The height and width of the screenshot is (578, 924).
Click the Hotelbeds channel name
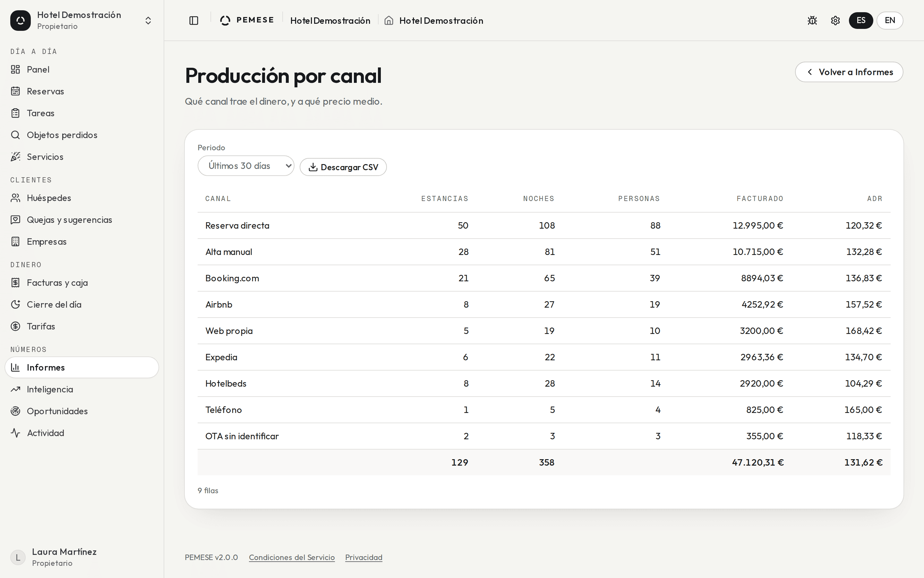click(x=226, y=383)
